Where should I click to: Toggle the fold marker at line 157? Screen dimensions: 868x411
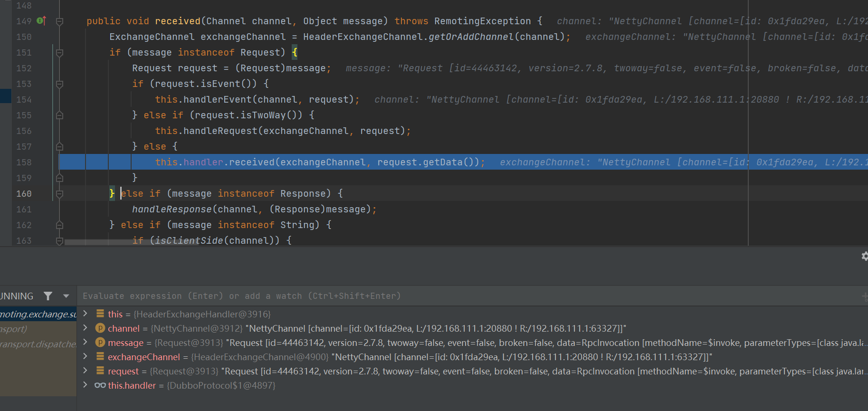59,146
